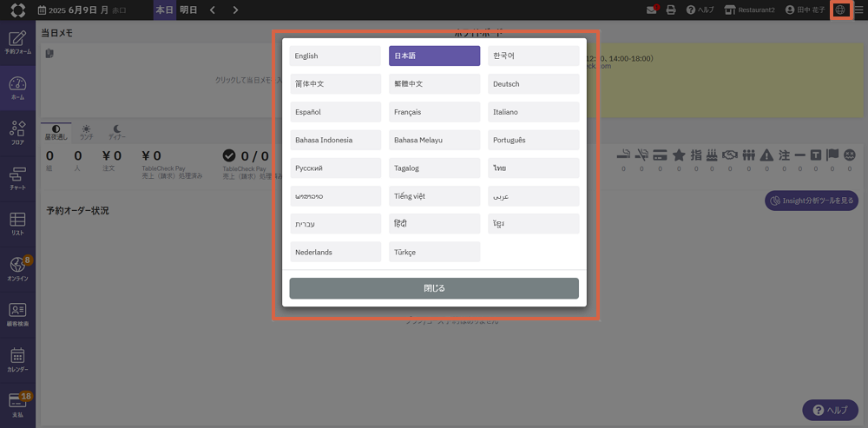The height and width of the screenshot is (428, 868).
Task: Select ไทย Thai language
Action: tap(534, 168)
